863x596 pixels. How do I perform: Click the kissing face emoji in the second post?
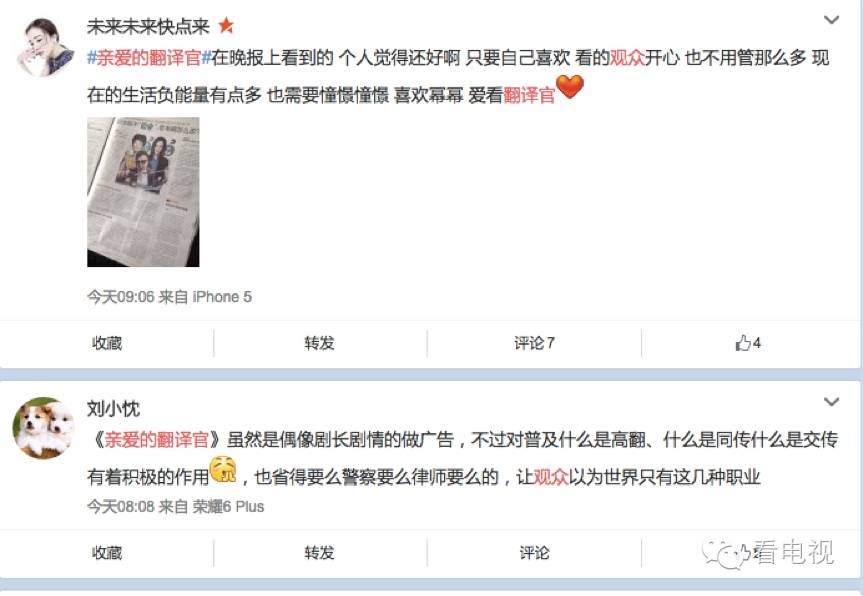point(223,469)
